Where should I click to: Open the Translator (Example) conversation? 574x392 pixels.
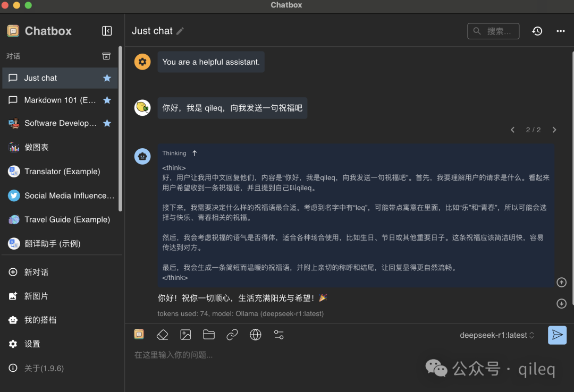point(60,171)
